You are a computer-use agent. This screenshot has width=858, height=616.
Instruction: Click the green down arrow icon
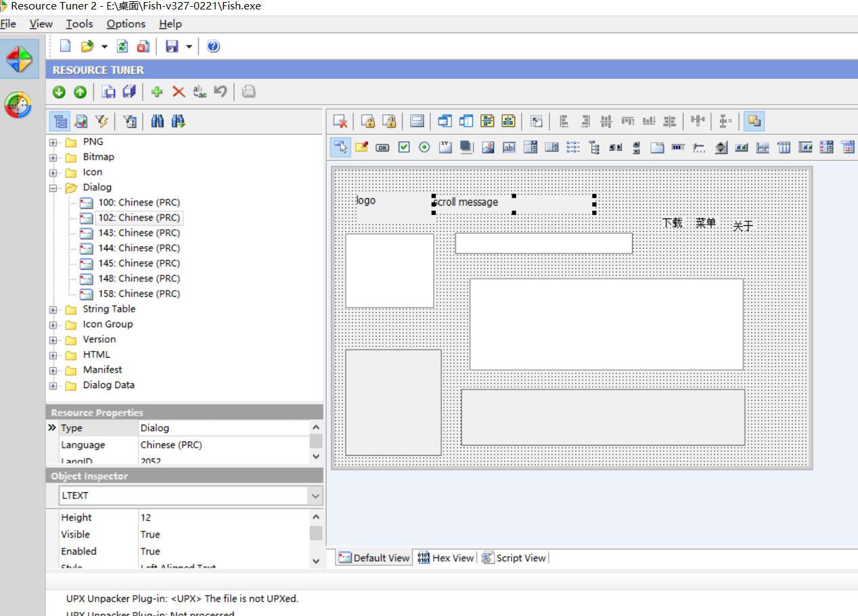tap(59, 92)
